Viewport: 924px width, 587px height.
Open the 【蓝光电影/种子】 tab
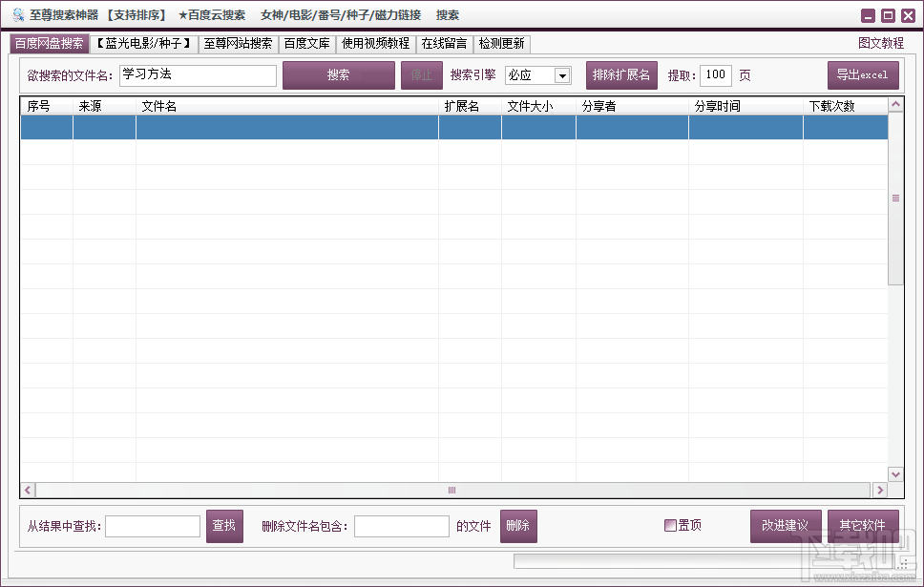click(144, 44)
